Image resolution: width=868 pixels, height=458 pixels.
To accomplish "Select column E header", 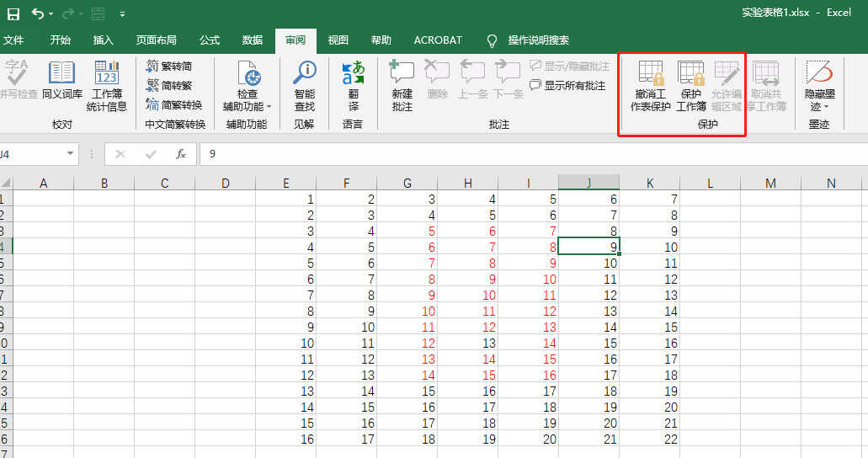I will click(x=285, y=184).
